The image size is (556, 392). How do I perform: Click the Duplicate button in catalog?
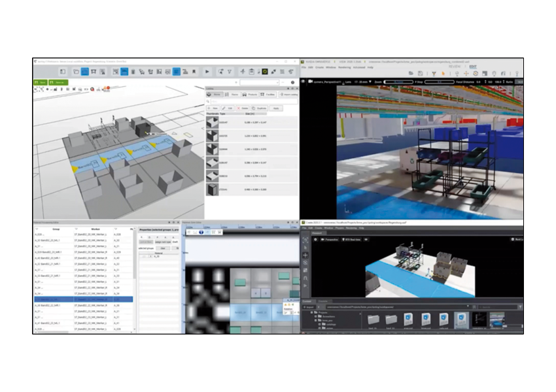coord(259,108)
